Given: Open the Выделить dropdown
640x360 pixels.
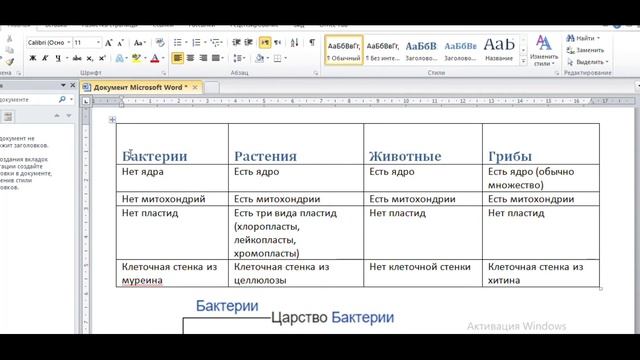Looking at the screenshot, I should pyautogui.click(x=588, y=62).
